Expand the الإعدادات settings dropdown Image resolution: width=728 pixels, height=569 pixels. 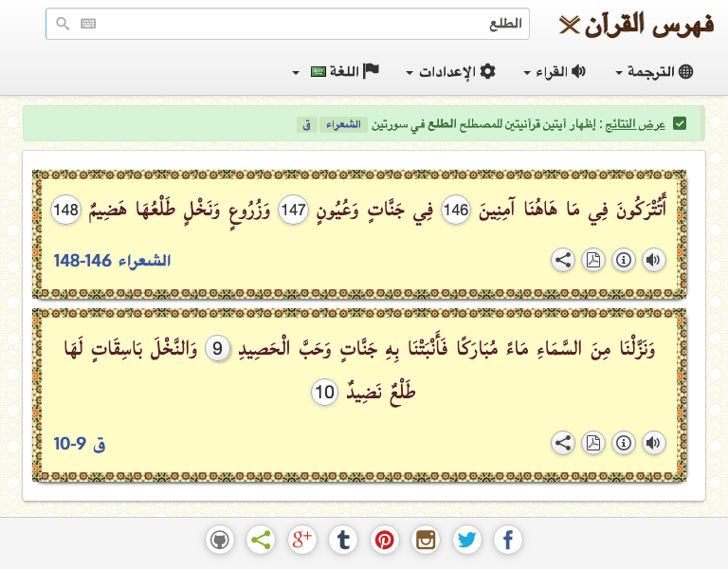451,72
